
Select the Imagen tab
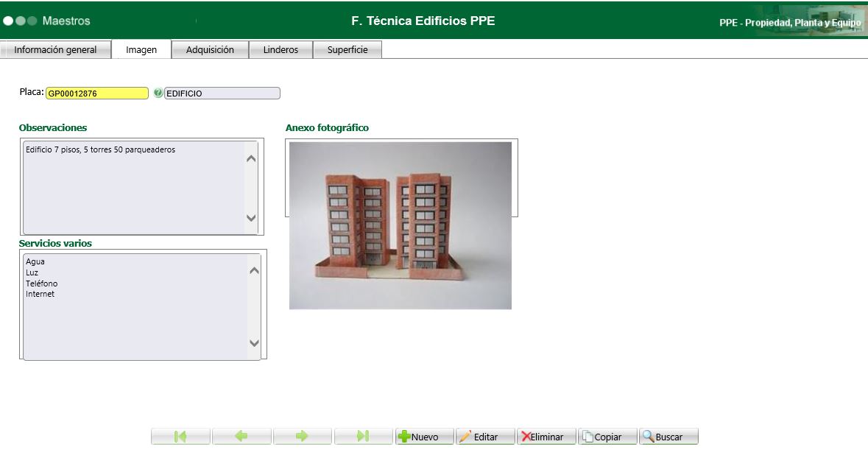141,50
